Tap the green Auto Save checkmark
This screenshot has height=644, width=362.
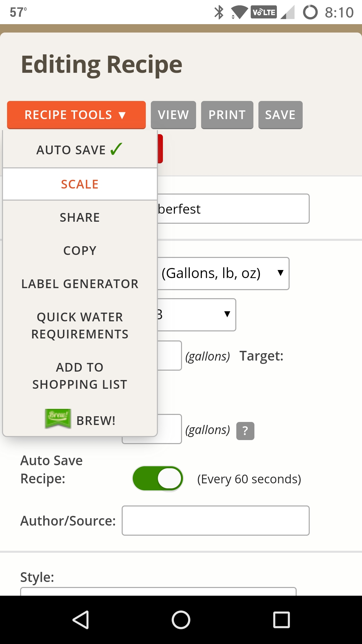pos(116,149)
